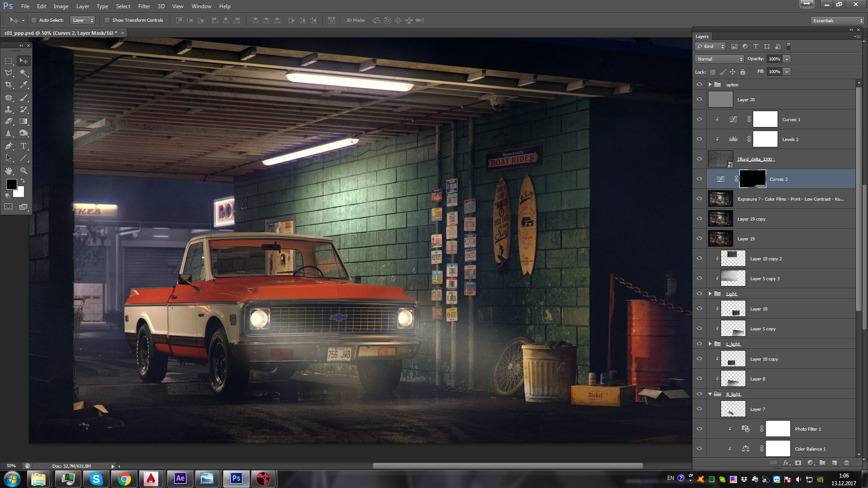Image resolution: width=868 pixels, height=488 pixels.
Task: Select the Hand tool
Action: (x=9, y=171)
